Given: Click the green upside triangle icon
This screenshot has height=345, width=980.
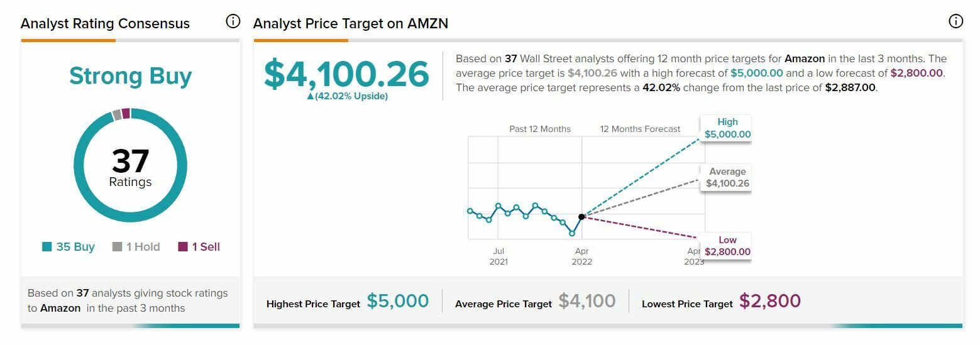Looking at the screenshot, I should 310,97.
